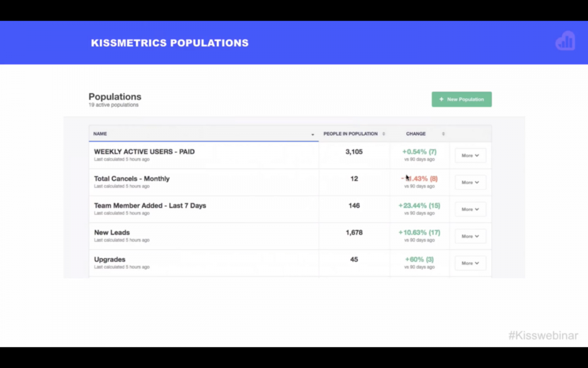Image resolution: width=588 pixels, height=368 pixels.
Task: Open WEEKLY ACTIVE USERS - PAID population
Action: tap(145, 152)
